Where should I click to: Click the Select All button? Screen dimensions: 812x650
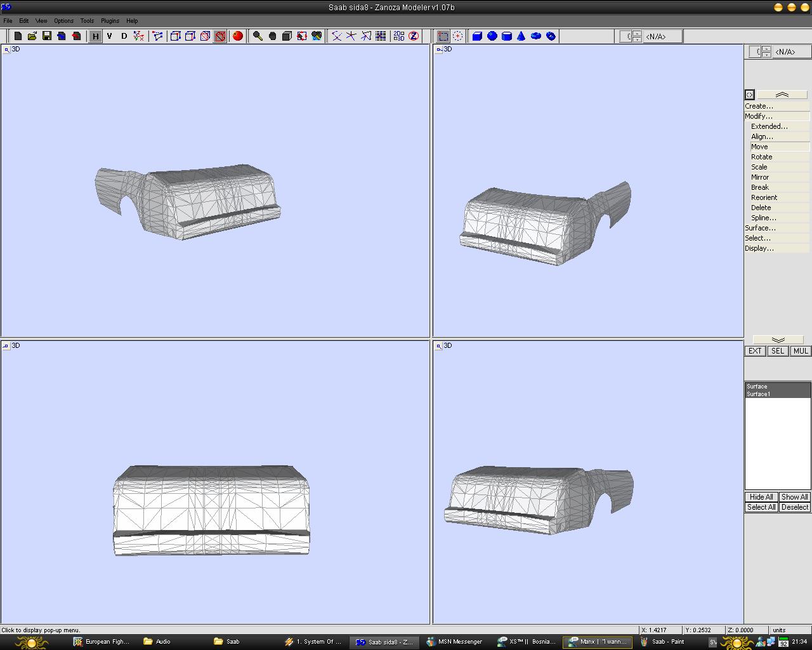click(x=761, y=507)
